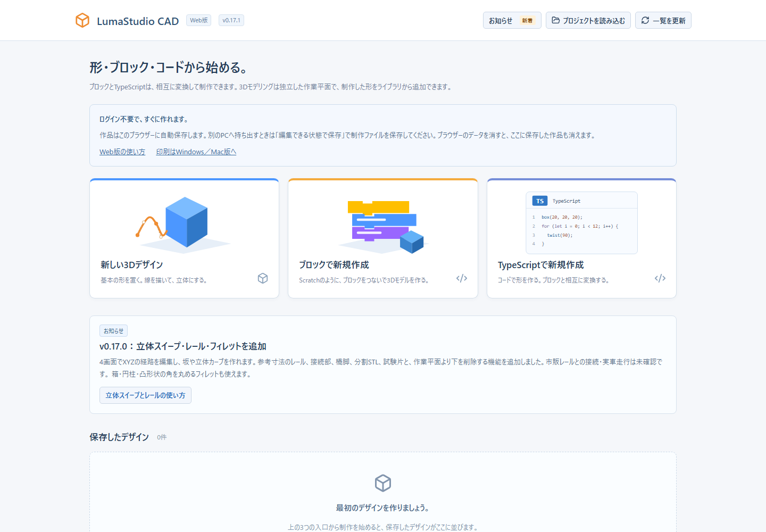
Task: Click the cube icon on 新しい3Dデザイン card
Action: [263, 278]
